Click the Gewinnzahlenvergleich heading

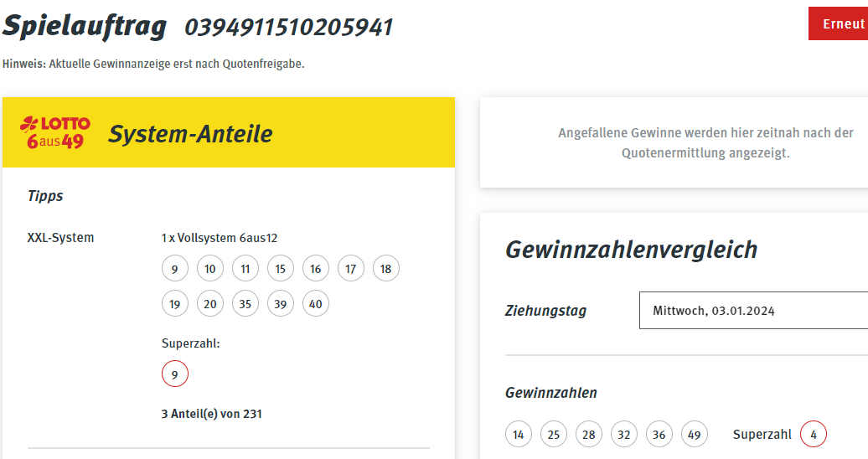point(631,250)
